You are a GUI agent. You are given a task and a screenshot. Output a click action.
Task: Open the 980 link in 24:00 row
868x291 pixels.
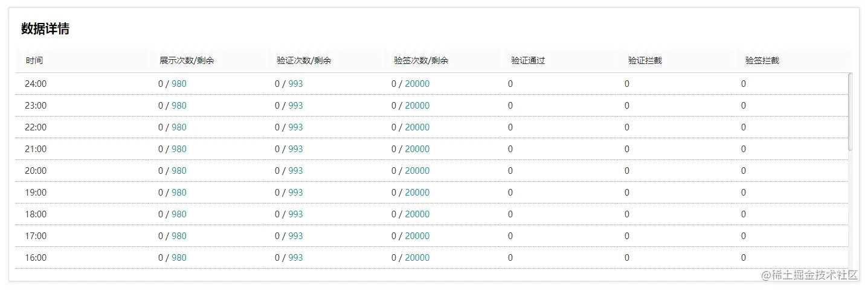[x=179, y=84]
